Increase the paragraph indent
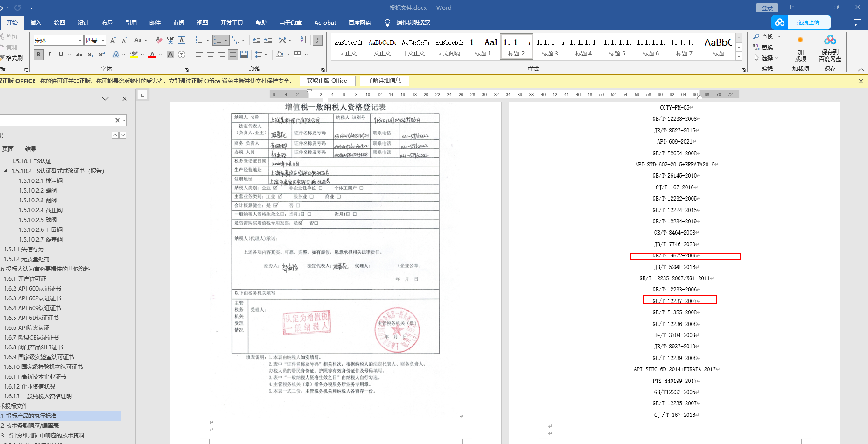Viewport: 868px width, 444px height. 268,41
